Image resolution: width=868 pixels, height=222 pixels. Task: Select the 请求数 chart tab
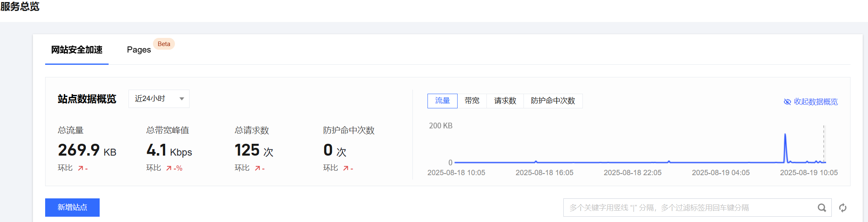click(x=505, y=101)
